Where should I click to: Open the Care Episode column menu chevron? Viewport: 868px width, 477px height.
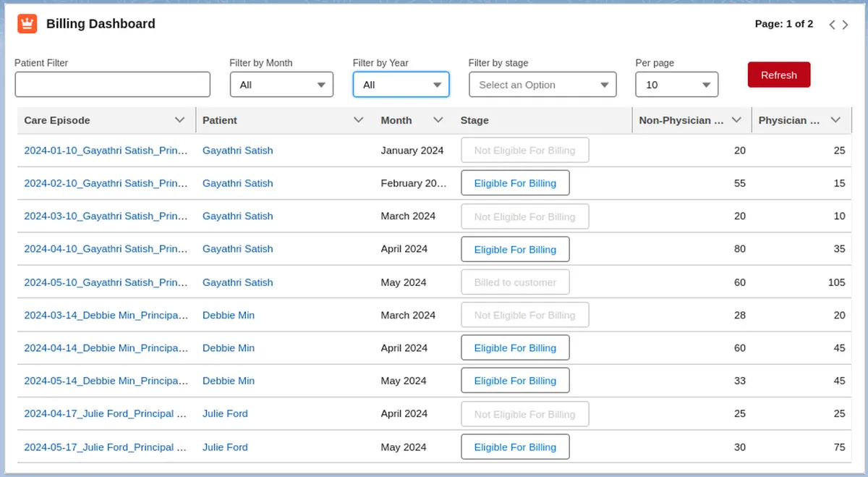(180, 120)
